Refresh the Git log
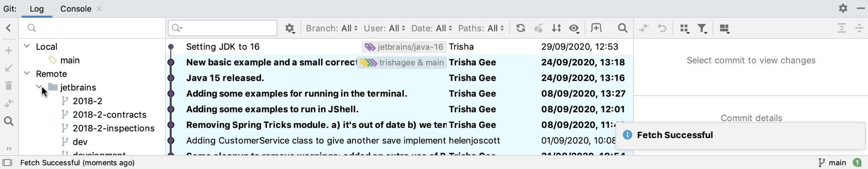 521,28
